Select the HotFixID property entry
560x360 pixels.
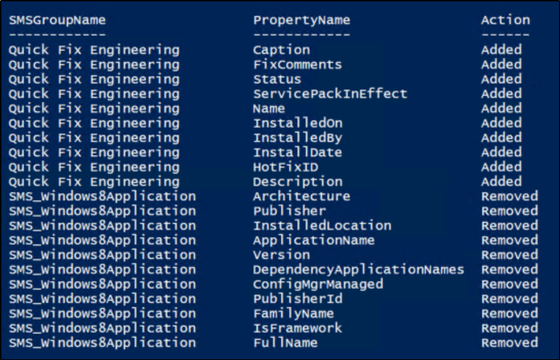[285, 167]
